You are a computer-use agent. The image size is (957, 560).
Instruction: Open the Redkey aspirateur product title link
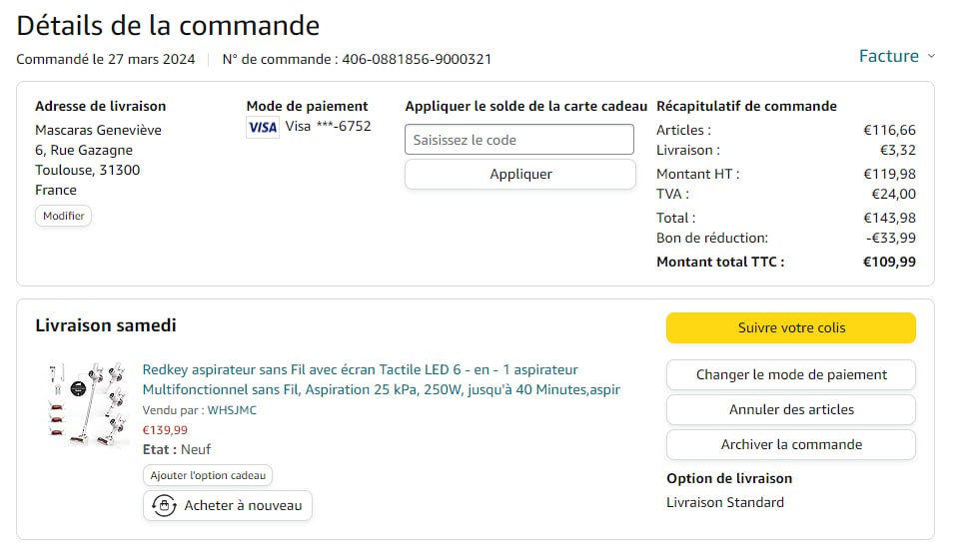381,379
